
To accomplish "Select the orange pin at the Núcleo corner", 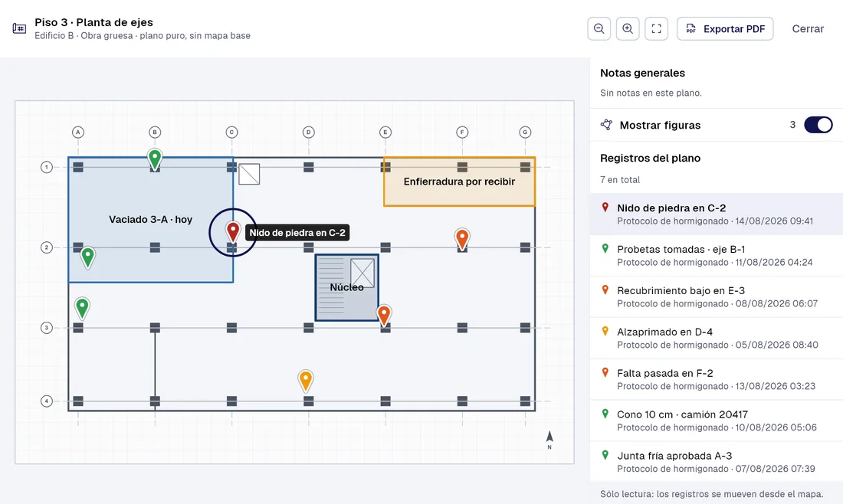I will [384, 316].
